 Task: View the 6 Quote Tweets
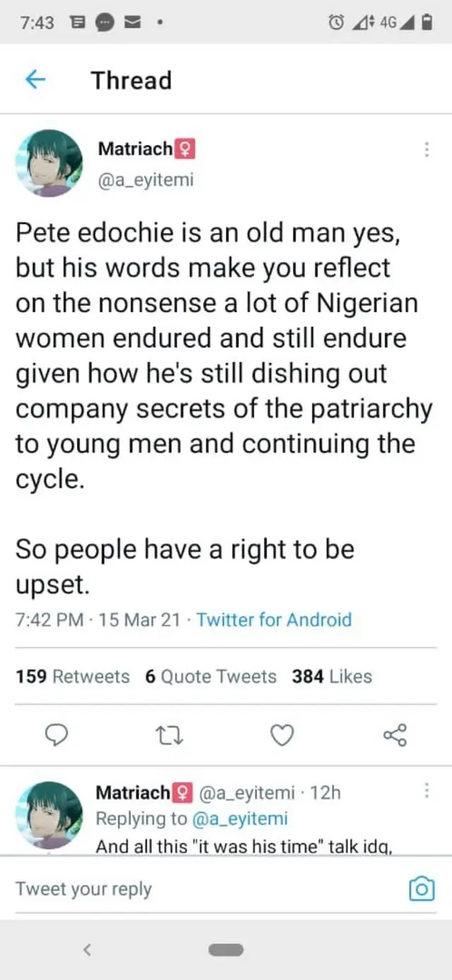210,676
